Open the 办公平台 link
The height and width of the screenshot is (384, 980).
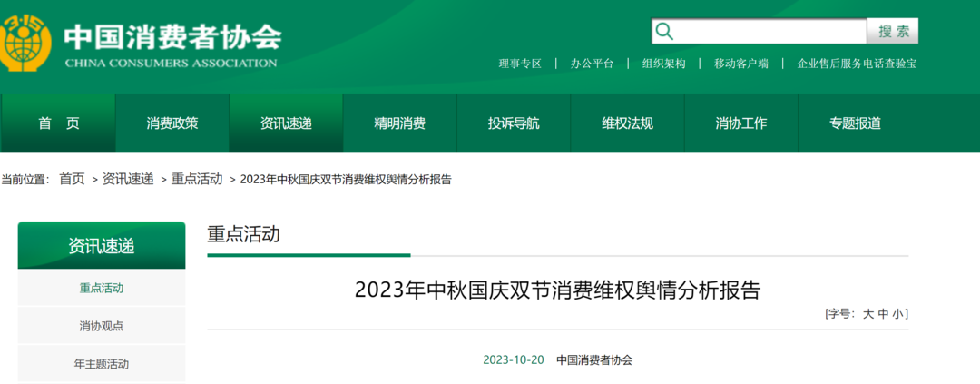tap(592, 64)
